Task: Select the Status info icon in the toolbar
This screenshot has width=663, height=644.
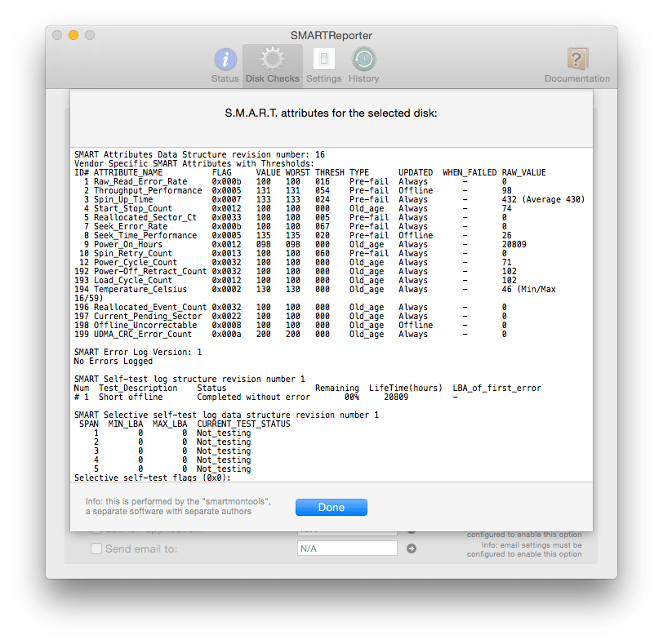Action: [225, 59]
